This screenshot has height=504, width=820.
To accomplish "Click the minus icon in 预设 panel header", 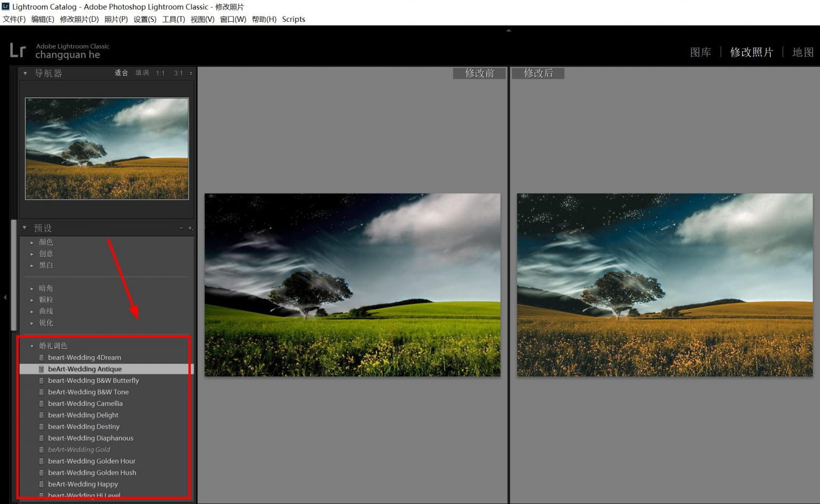I will (x=181, y=228).
